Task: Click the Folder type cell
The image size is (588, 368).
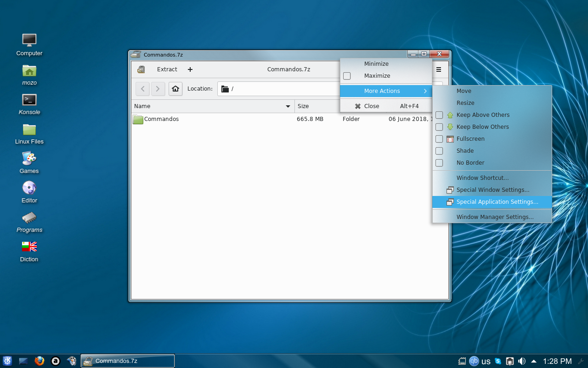Action: [x=351, y=119]
